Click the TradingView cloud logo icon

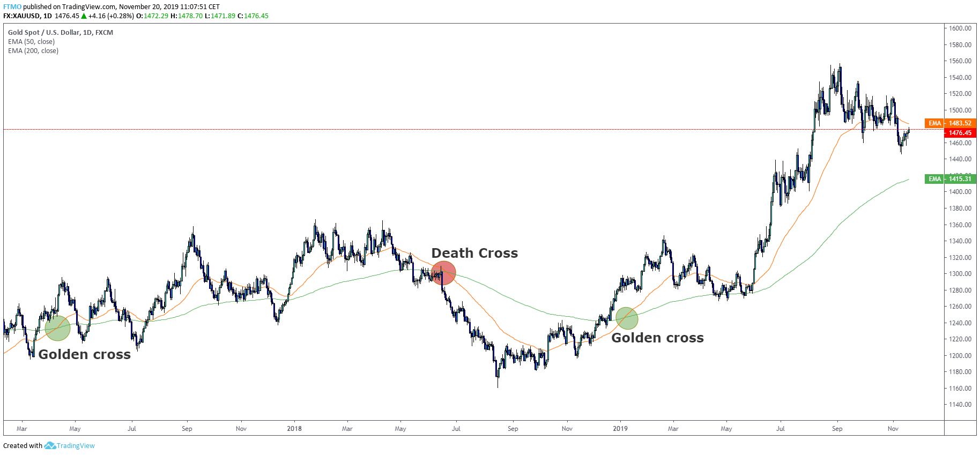point(50,446)
